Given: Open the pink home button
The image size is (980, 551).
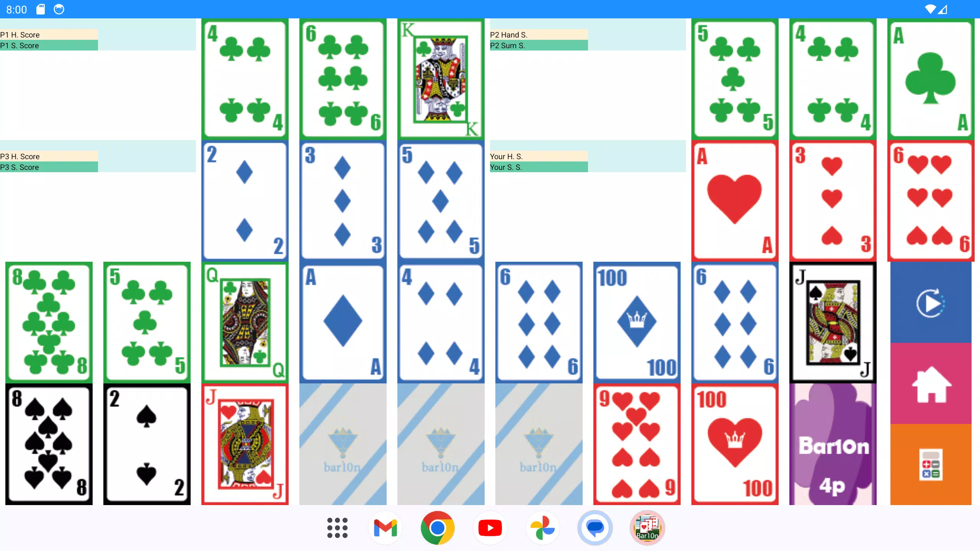Looking at the screenshot, I should (931, 384).
